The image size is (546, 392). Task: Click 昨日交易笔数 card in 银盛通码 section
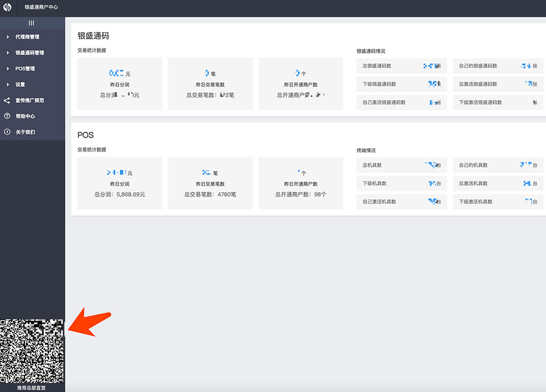pos(210,84)
